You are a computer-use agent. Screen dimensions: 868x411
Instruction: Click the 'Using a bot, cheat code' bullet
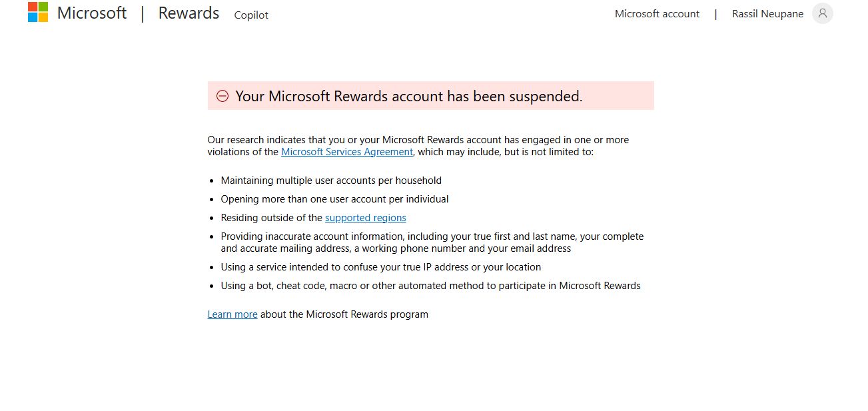point(430,286)
